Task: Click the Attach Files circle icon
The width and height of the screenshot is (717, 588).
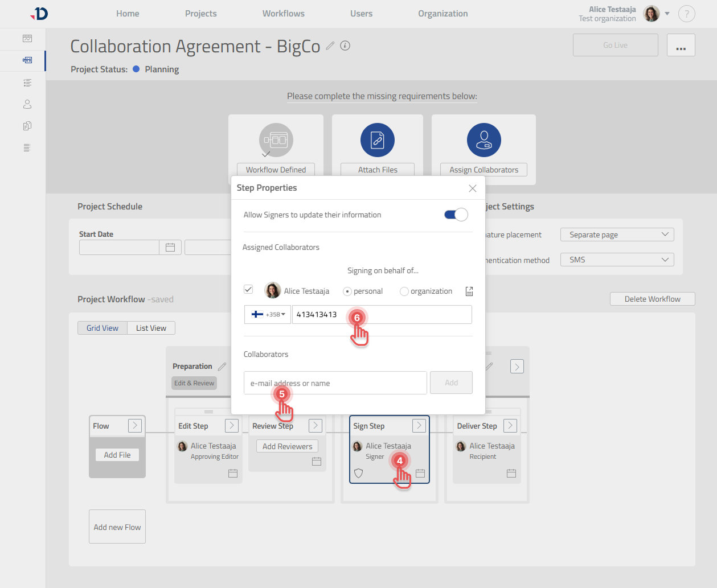Action: pyautogui.click(x=377, y=140)
